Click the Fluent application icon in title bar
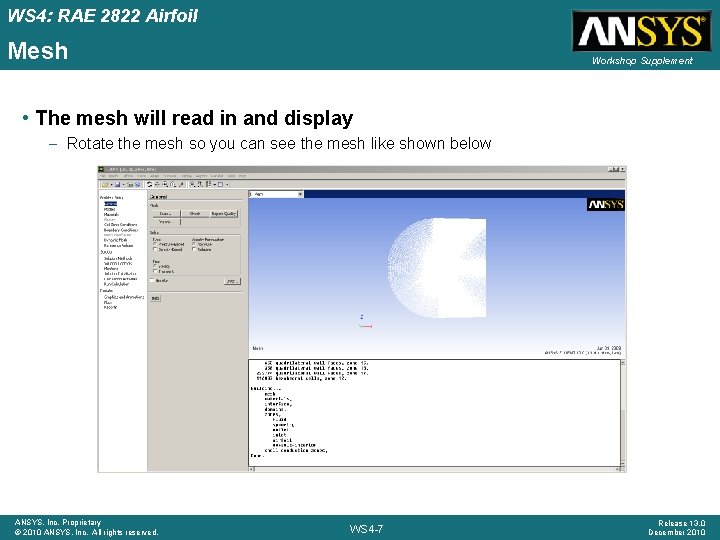This screenshot has height=540, width=720. coord(101,169)
